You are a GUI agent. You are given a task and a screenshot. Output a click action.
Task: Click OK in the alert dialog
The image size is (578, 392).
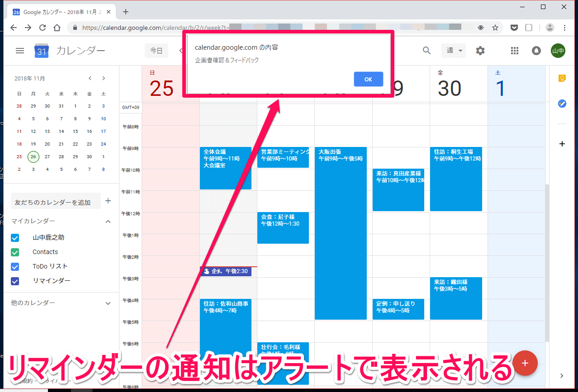[x=368, y=79]
